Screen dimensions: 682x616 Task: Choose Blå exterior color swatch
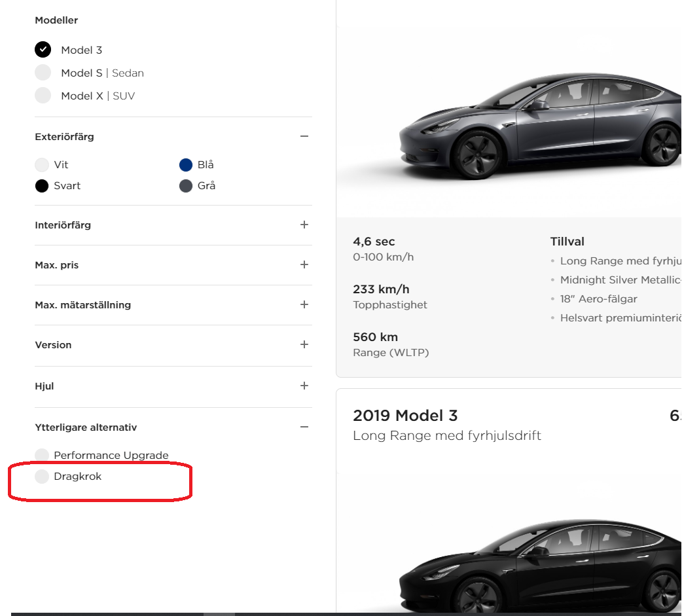(x=186, y=165)
